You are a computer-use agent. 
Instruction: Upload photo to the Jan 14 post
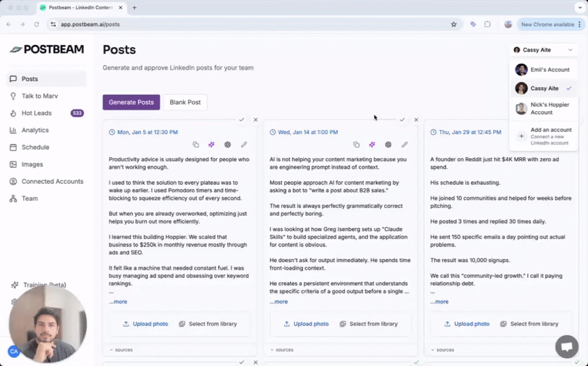point(306,324)
